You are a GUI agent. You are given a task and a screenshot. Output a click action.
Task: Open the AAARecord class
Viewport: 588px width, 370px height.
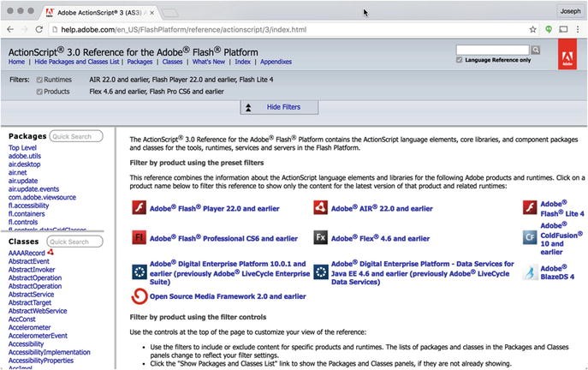coord(27,254)
